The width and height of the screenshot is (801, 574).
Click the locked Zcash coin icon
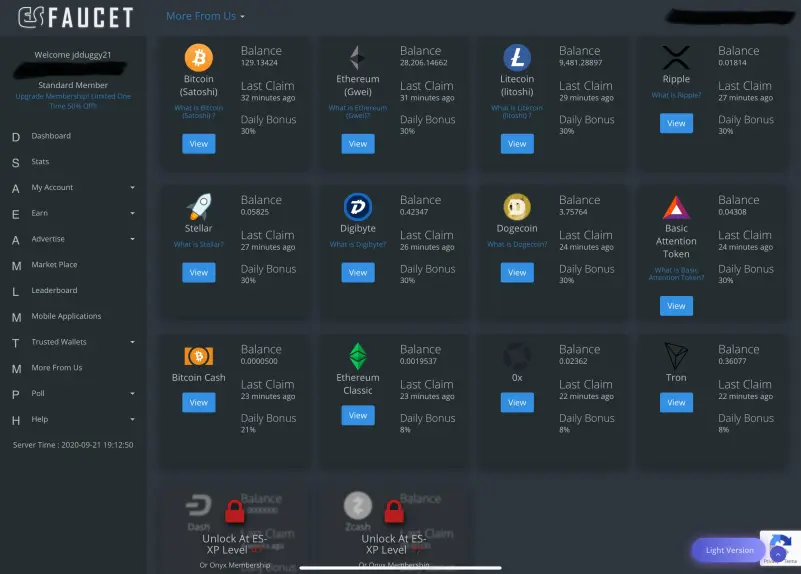pos(358,505)
